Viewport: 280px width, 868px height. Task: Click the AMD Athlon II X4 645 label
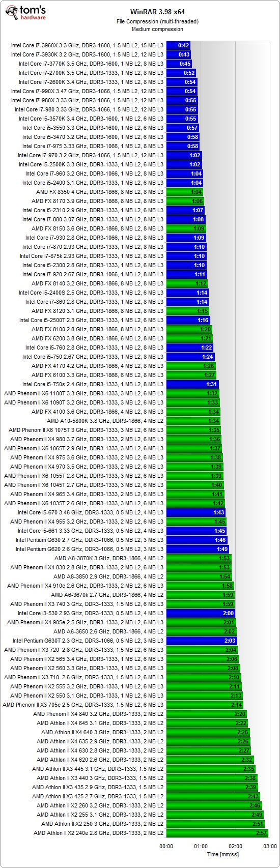click(100, 723)
